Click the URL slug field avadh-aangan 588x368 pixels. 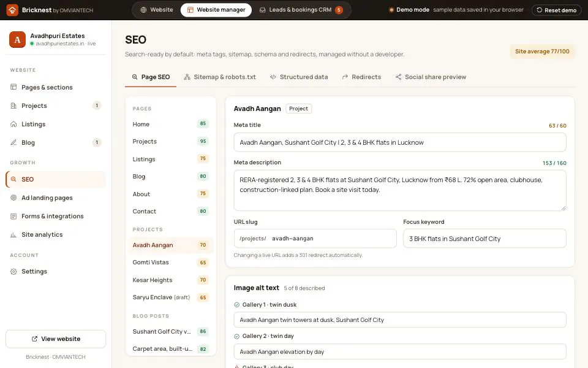315,239
